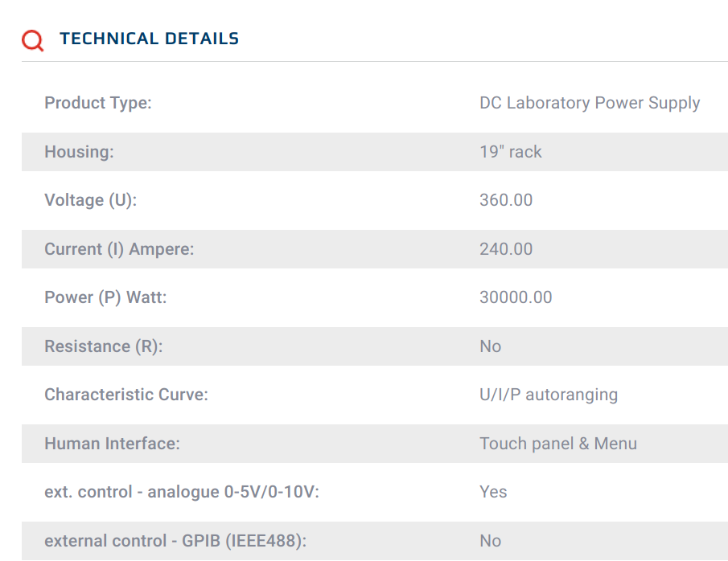This screenshot has height=561, width=728.
Task: Click the Characteristic Curve label
Action: coord(126,395)
